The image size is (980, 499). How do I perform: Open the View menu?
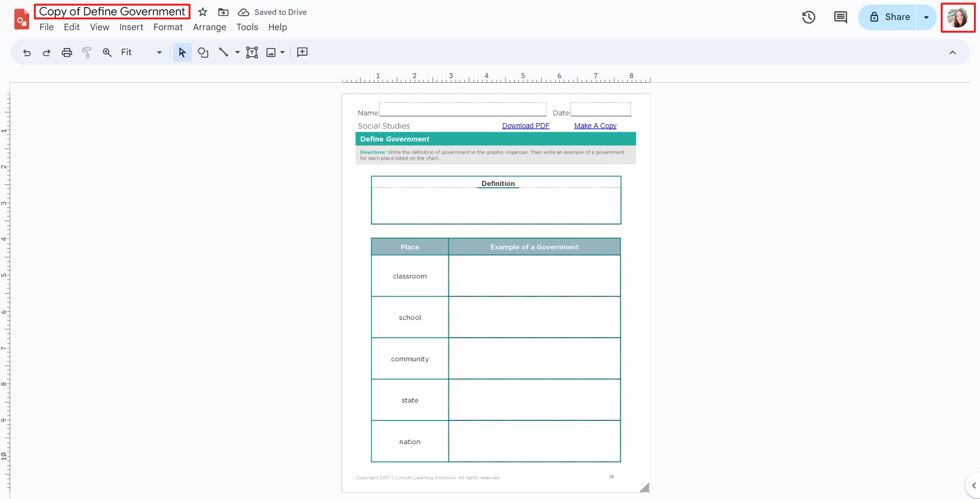point(100,27)
